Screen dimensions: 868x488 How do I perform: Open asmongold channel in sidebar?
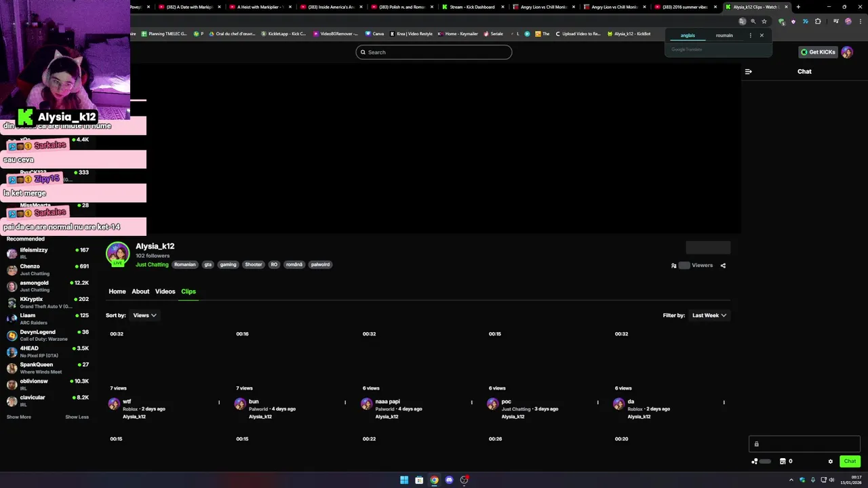47,286
